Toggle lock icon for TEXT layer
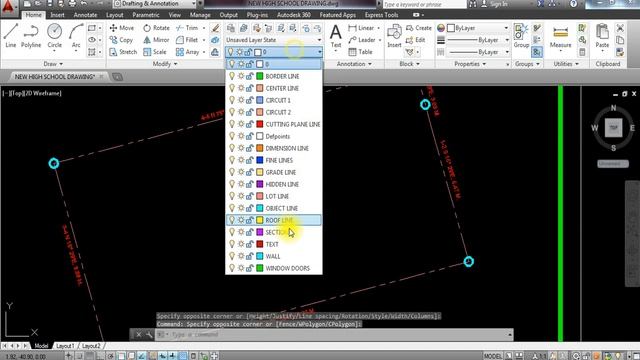 [x=249, y=244]
